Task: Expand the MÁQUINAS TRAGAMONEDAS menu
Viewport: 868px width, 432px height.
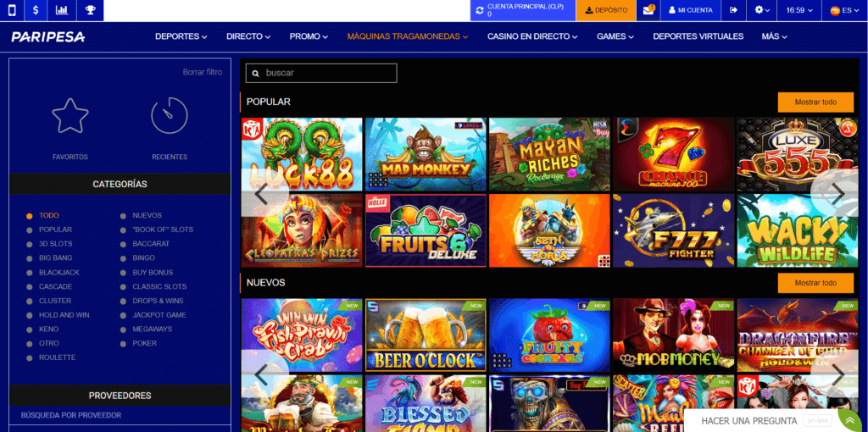Action: coord(408,36)
